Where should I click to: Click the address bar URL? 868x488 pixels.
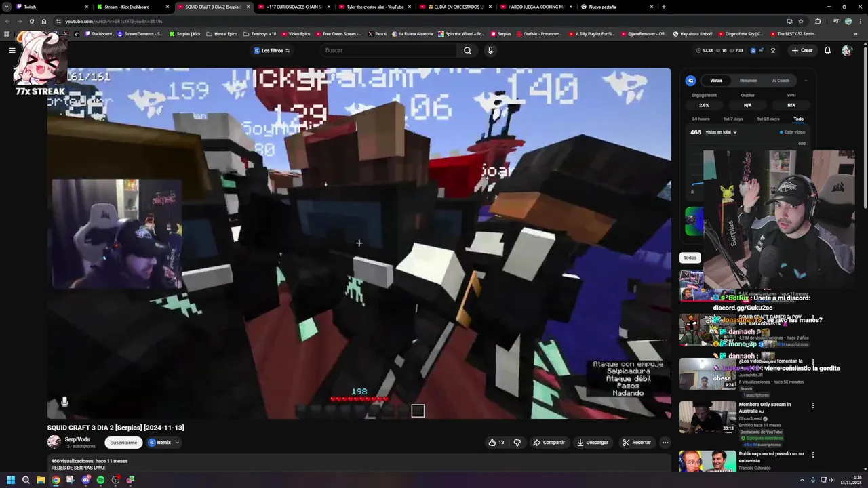(114, 21)
